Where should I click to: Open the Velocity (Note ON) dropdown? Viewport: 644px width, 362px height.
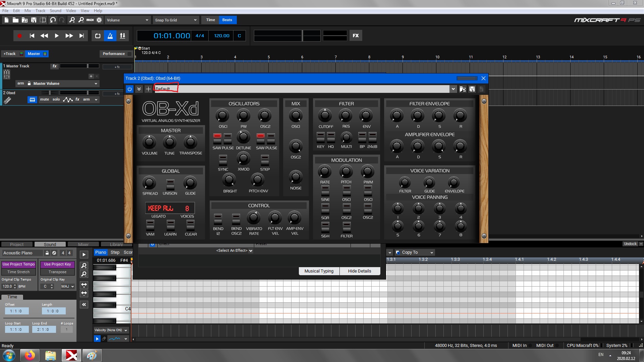[111, 330]
